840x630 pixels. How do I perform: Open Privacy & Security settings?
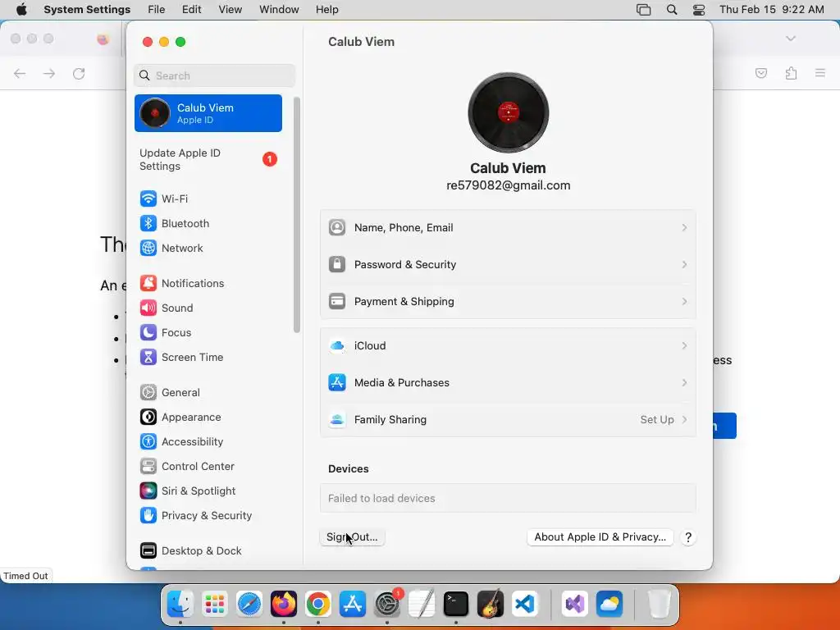pos(208,516)
